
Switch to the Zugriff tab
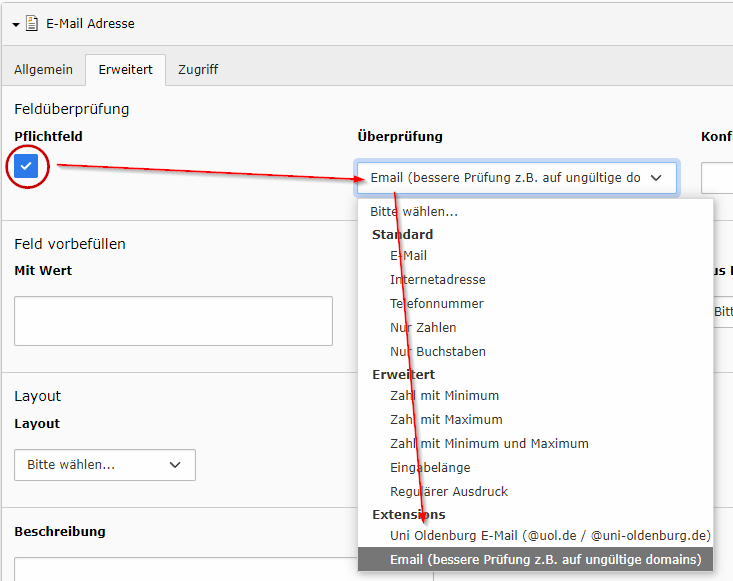pos(198,69)
